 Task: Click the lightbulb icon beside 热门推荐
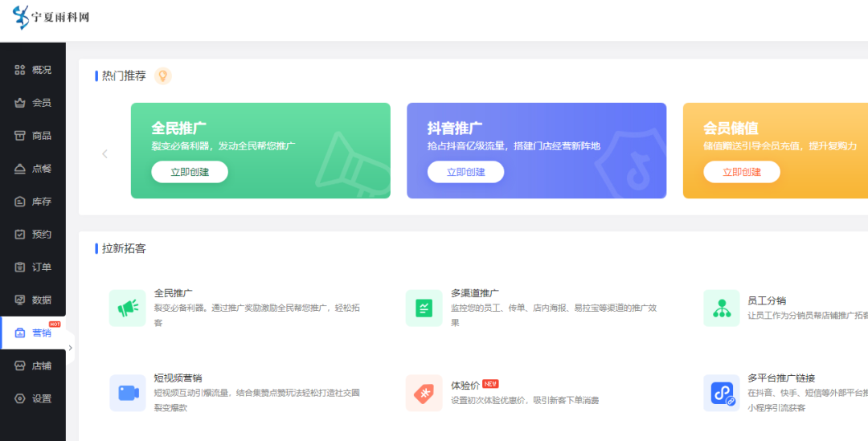tap(162, 76)
